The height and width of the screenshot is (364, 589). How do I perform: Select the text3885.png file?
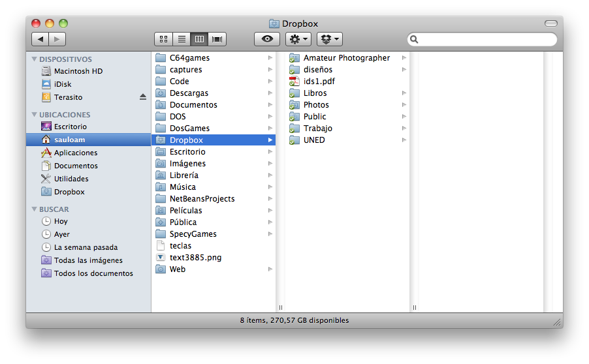tap(214, 258)
